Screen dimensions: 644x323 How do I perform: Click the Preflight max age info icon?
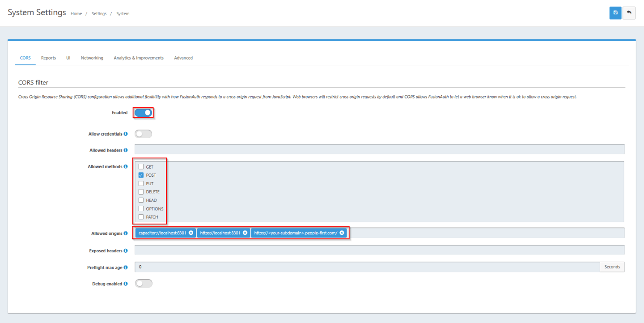point(127,267)
